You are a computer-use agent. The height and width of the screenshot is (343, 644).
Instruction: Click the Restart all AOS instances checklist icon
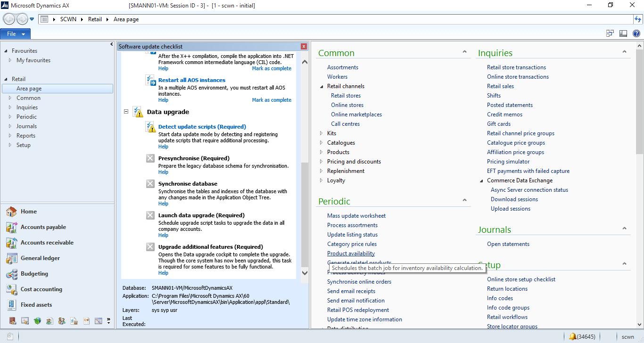[151, 81]
